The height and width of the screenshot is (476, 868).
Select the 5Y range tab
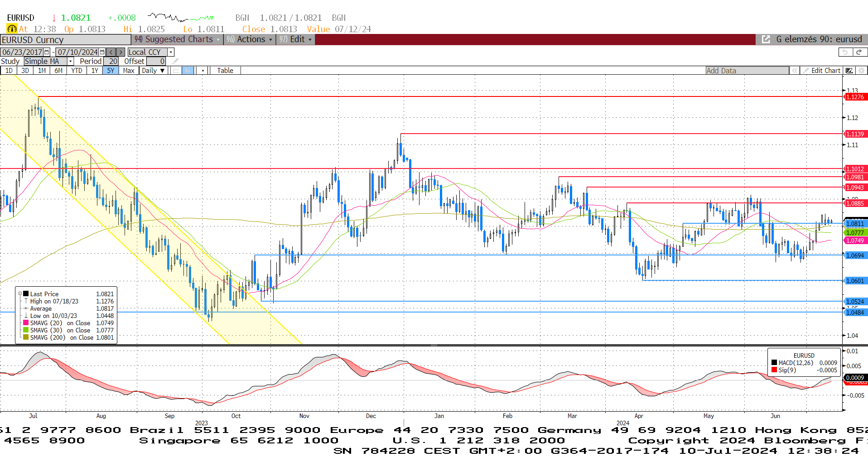tap(111, 70)
